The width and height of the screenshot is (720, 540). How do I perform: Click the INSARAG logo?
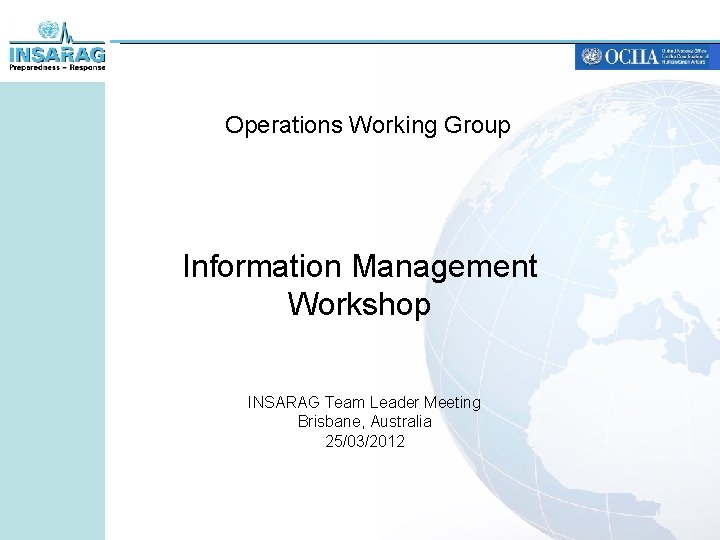pyautogui.click(x=57, y=46)
